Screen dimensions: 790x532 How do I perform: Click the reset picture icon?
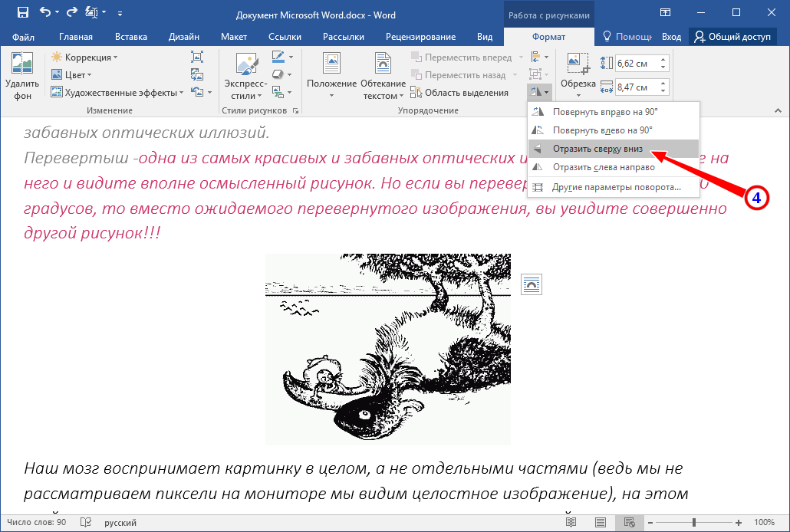pos(197,92)
